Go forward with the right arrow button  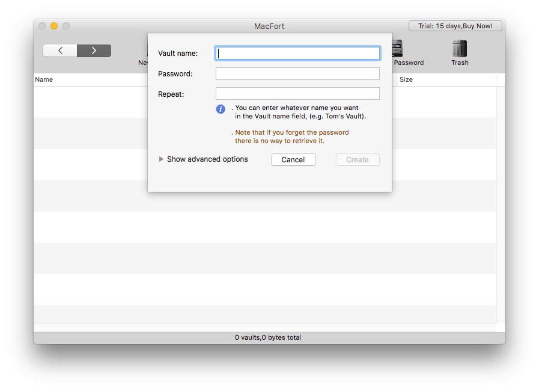point(94,51)
